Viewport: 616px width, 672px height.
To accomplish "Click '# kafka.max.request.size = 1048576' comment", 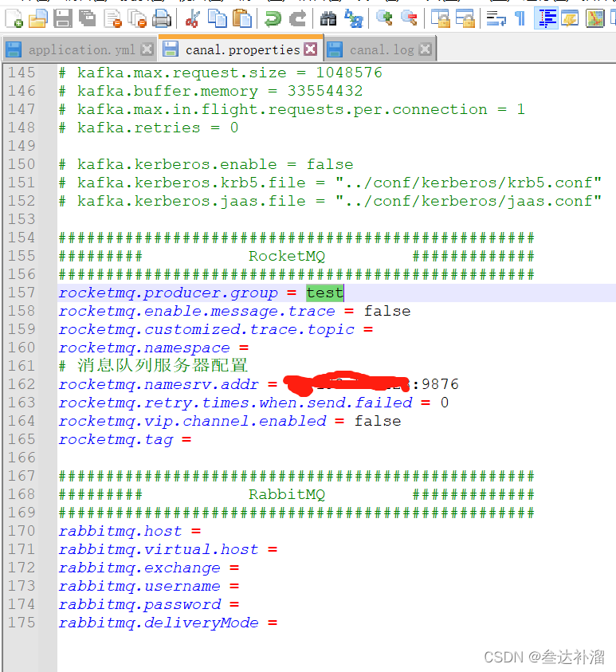I will click(220, 73).
